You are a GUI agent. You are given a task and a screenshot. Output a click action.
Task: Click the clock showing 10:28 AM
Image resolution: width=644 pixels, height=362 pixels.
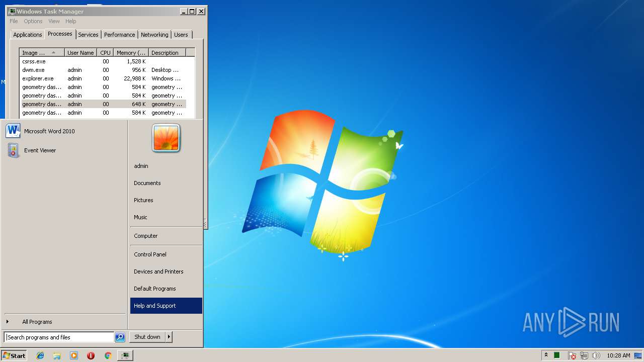618,355
